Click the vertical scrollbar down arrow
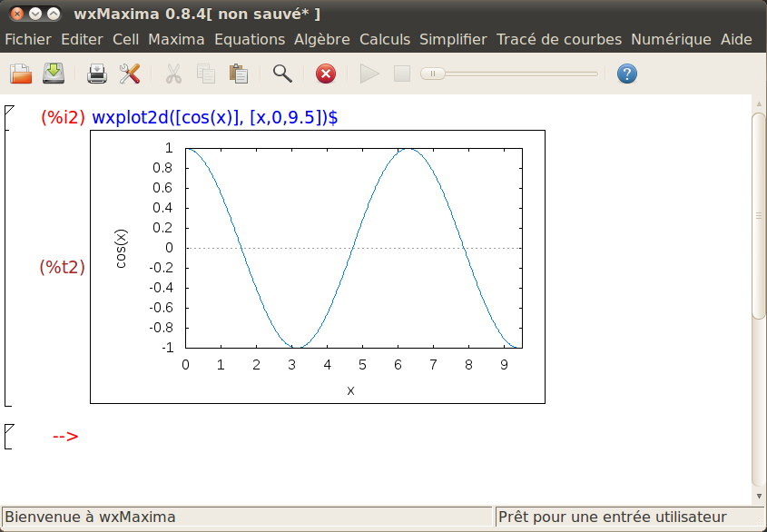This screenshot has width=767, height=532. pyautogui.click(x=759, y=497)
